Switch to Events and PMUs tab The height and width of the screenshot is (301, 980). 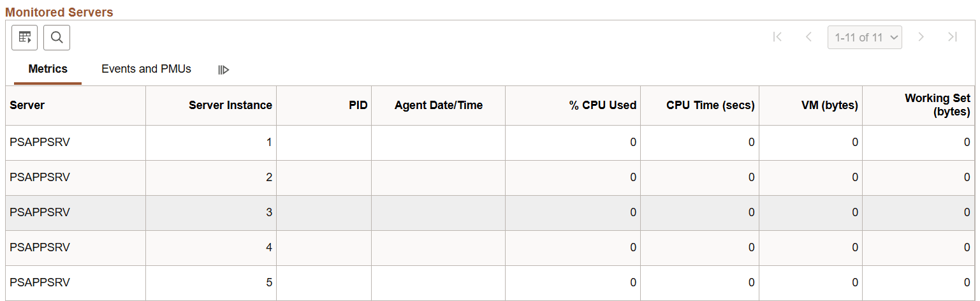pyautogui.click(x=146, y=69)
